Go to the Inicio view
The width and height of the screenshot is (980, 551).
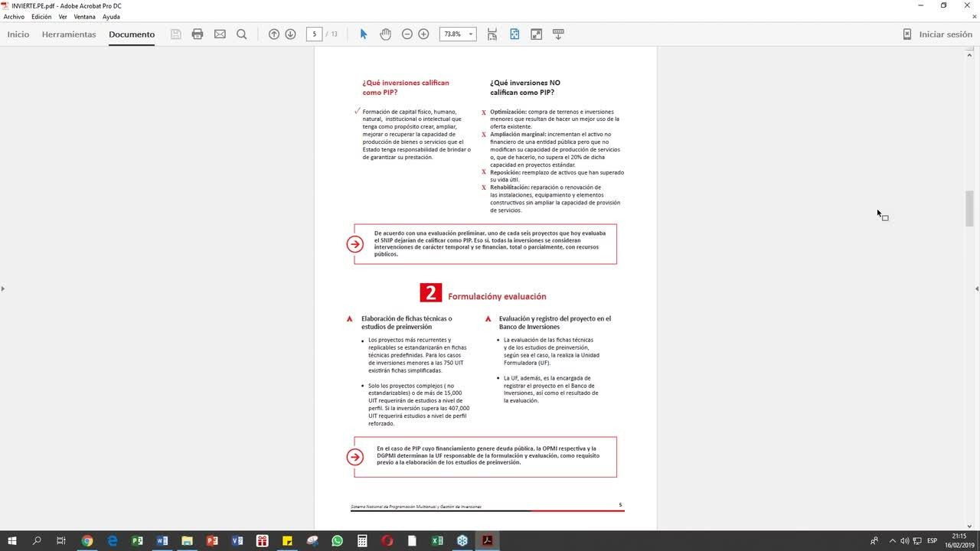[18, 34]
